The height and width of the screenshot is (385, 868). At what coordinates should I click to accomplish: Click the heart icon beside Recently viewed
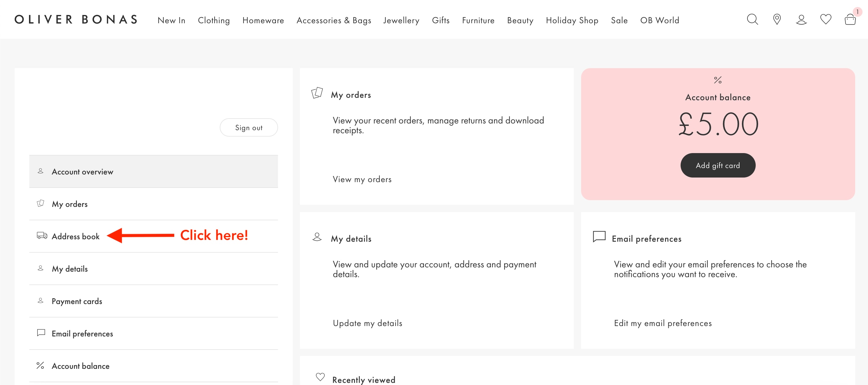click(320, 377)
